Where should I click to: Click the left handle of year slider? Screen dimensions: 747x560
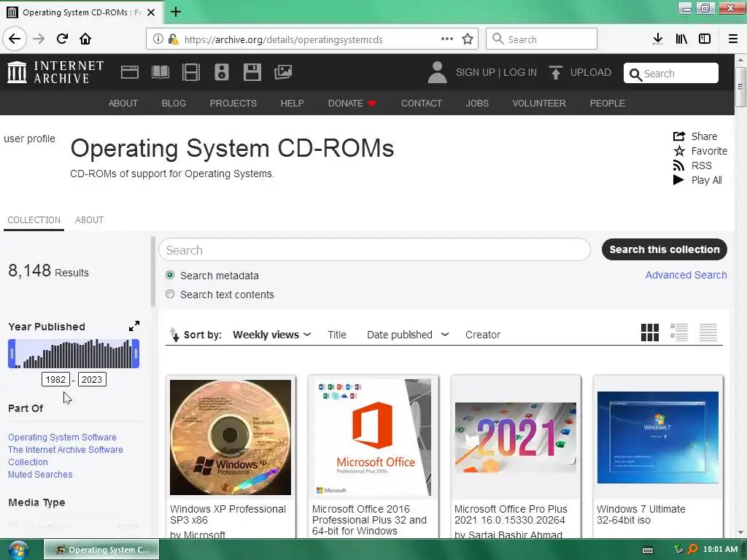click(12, 354)
